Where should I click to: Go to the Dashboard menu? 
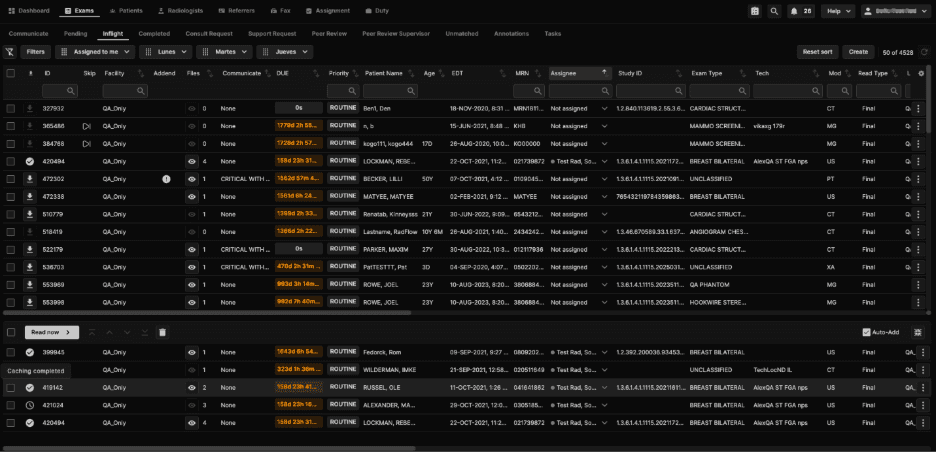pos(30,11)
